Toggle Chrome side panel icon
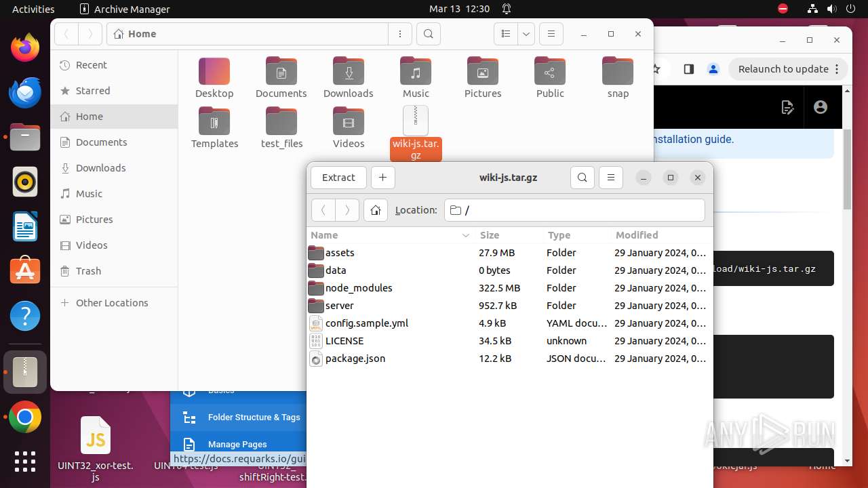868x488 pixels. click(688, 69)
